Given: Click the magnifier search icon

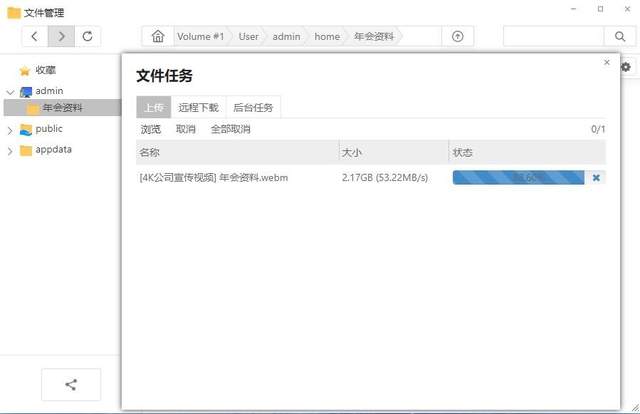Looking at the screenshot, I should pyautogui.click(x=620, y=36).
